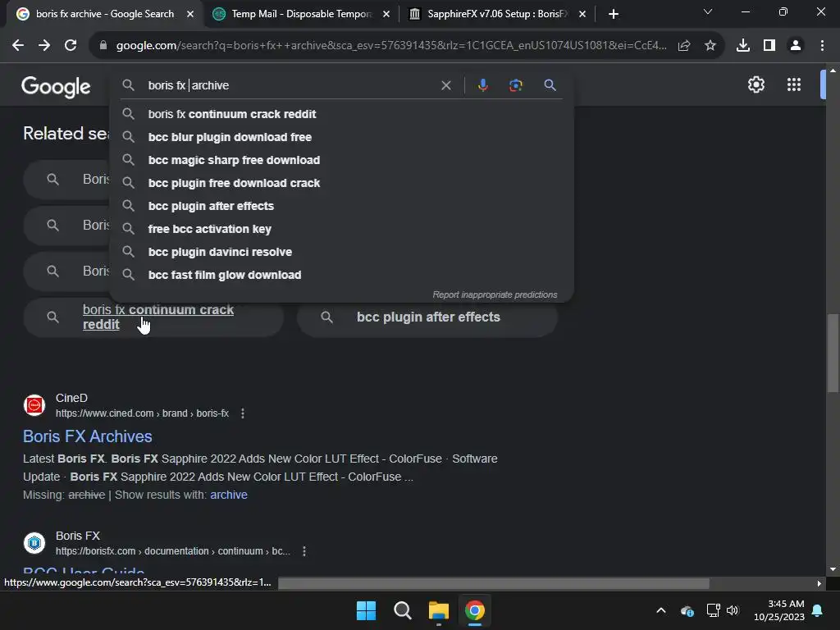Image resolution: width=840 pixels, height=630 pixels.
Task: Choose suggestion bcc blur plugin download free
Action: pos(342,137)
